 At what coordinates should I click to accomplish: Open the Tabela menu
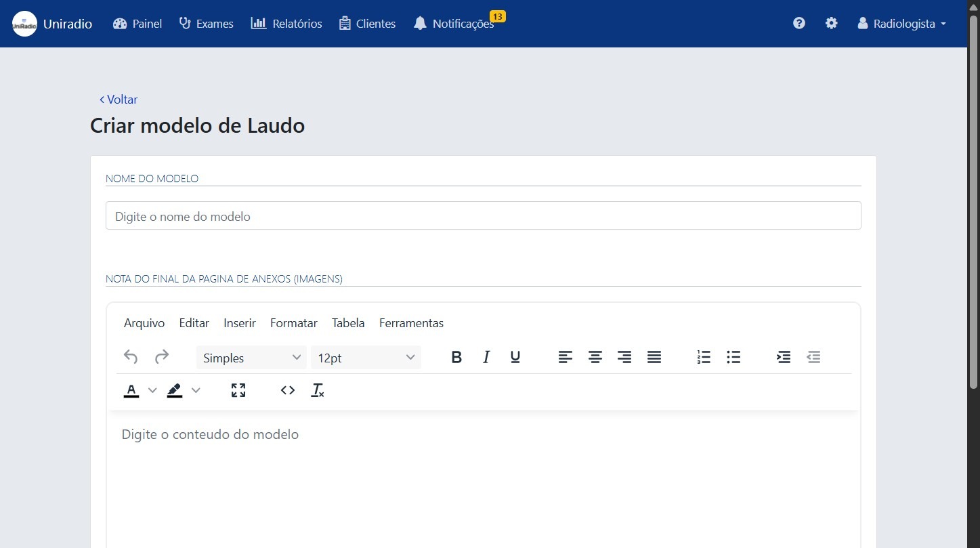(348, 323)
